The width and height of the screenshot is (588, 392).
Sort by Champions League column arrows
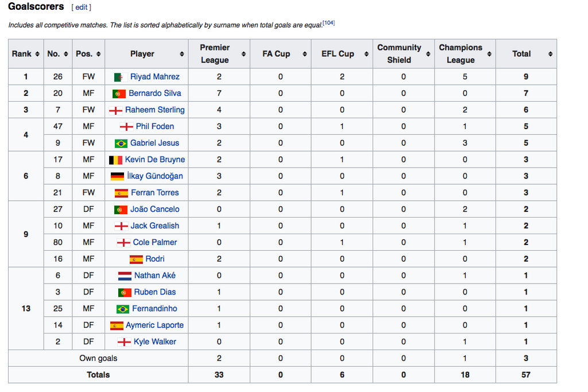[x=489, y=54]
